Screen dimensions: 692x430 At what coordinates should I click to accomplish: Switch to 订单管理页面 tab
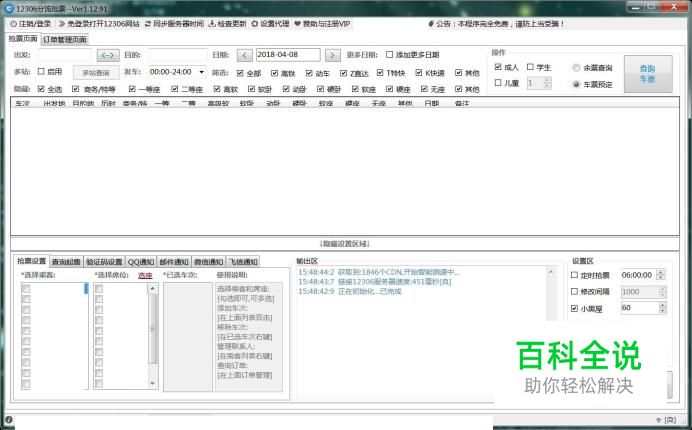pyautogui.click(x=64, y=39)
